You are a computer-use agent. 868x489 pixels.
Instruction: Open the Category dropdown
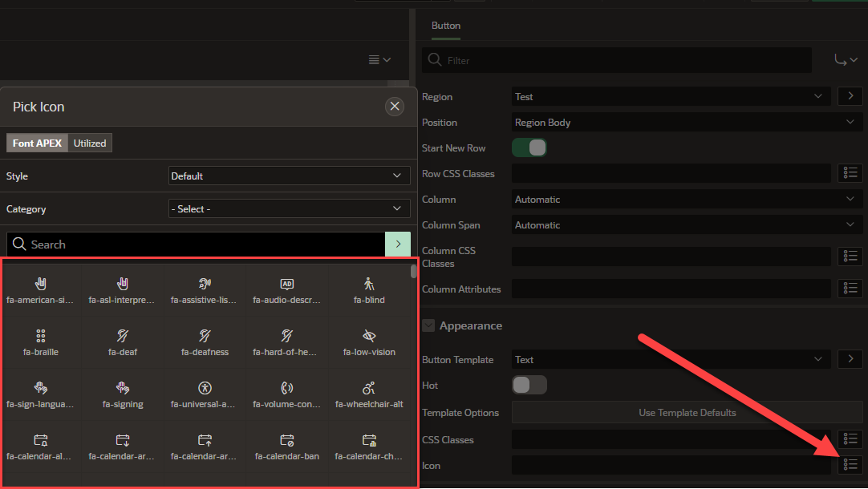point(289,208)
